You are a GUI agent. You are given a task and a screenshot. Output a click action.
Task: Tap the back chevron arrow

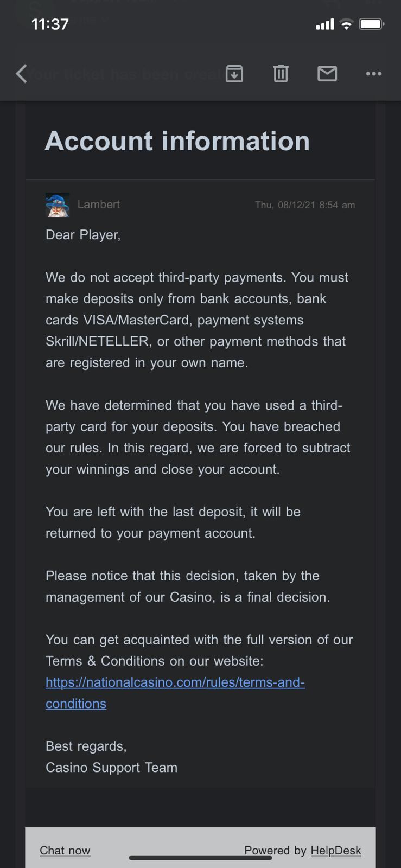(x=22, y=74)
